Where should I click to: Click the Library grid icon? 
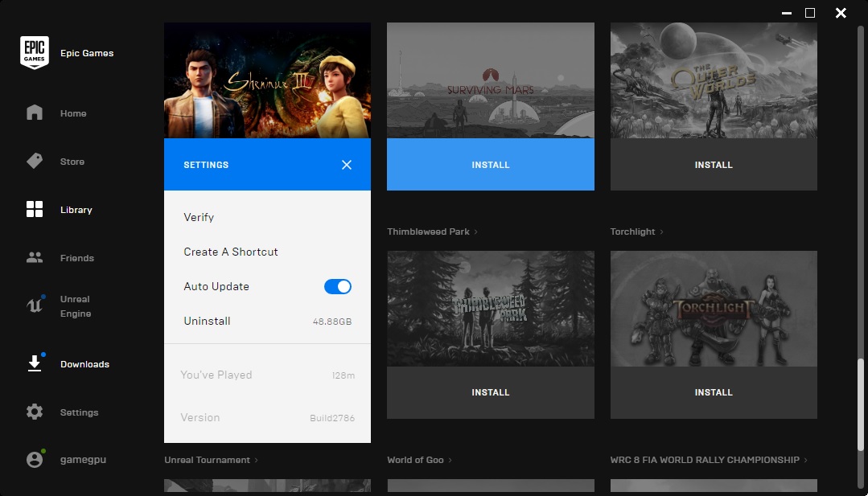tap(35, 209)
